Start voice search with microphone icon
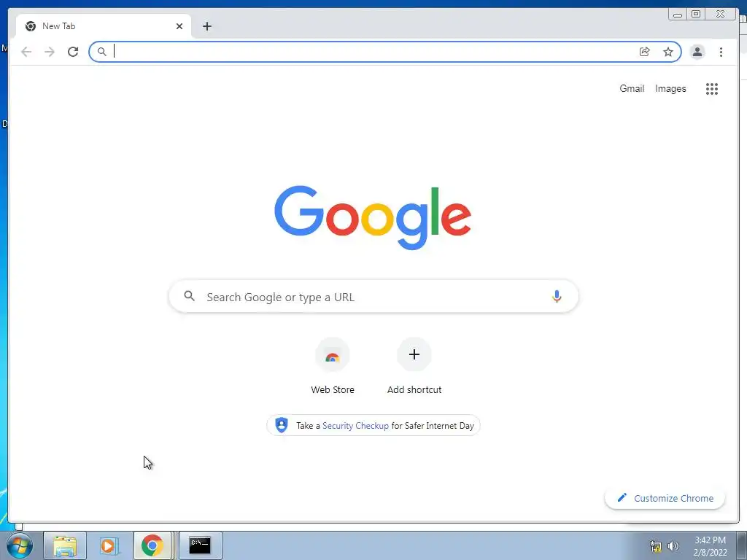Screen dimensions: 747x560 [557, 297]
